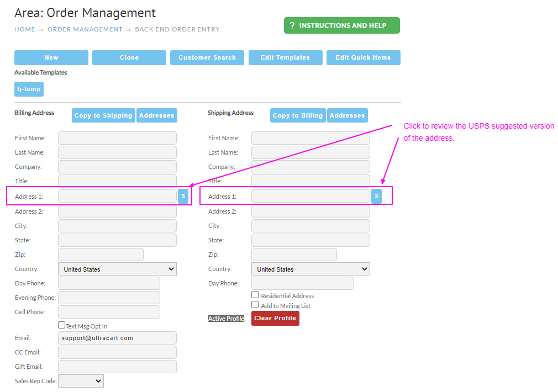
Task: Click the 'Active Profile' label
Action: [227, 319]
